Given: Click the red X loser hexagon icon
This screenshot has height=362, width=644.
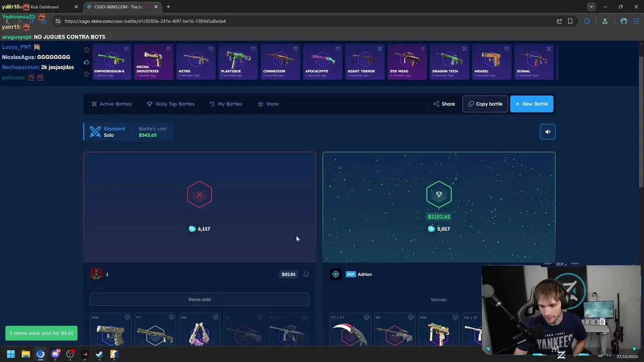Looking at the screenshot, I should [199, 195].
